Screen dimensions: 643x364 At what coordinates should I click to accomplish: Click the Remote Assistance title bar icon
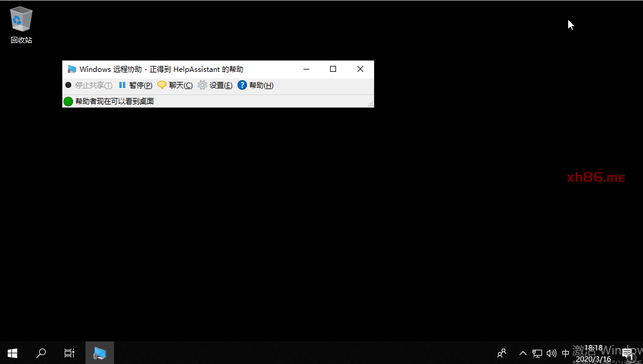[x=72, y=69]
